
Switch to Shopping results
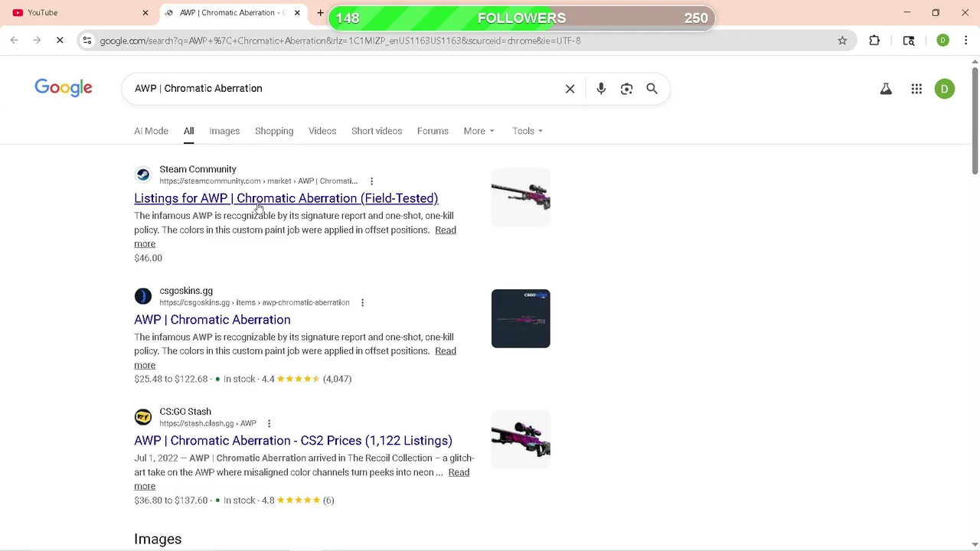pos(274,131)
